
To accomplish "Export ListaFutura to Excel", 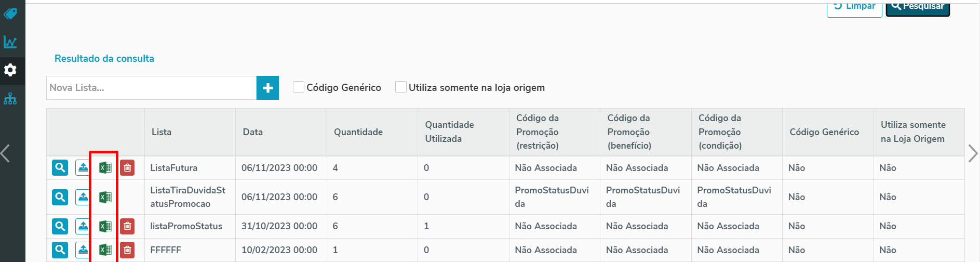I will point(105,168).
